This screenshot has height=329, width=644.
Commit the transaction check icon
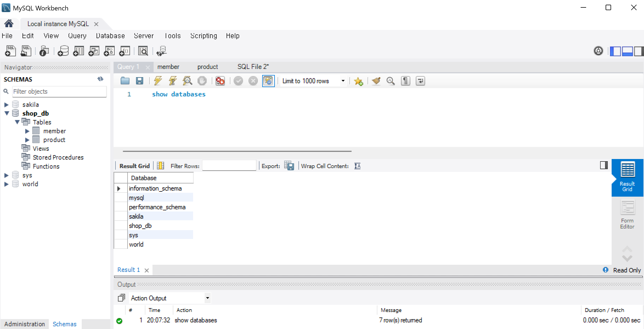(x=238, y=81)
